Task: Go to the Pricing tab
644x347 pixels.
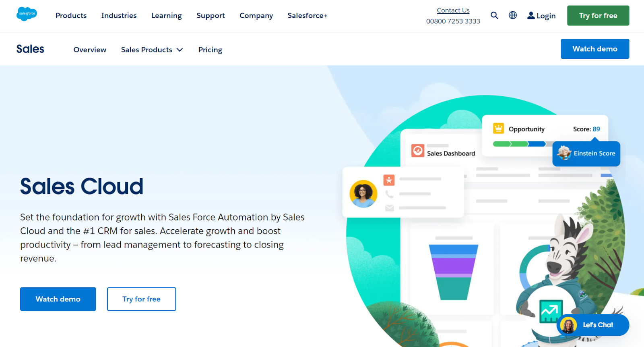Action: pos(210,50)
